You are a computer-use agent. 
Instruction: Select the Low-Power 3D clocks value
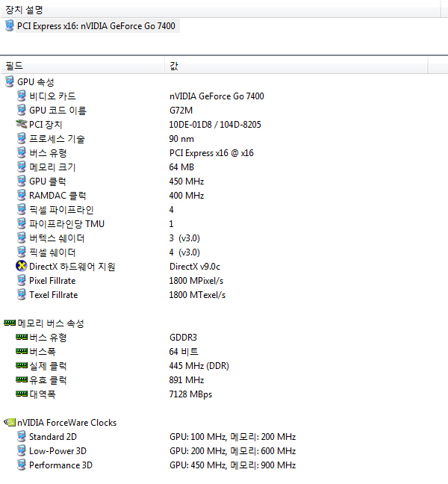coord(232,451)
